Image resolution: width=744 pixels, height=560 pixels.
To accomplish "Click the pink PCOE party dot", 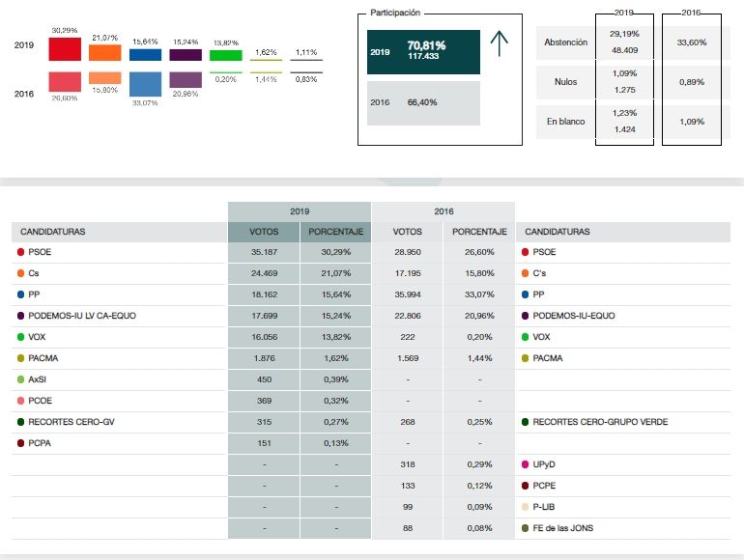I will pos(21,401).
